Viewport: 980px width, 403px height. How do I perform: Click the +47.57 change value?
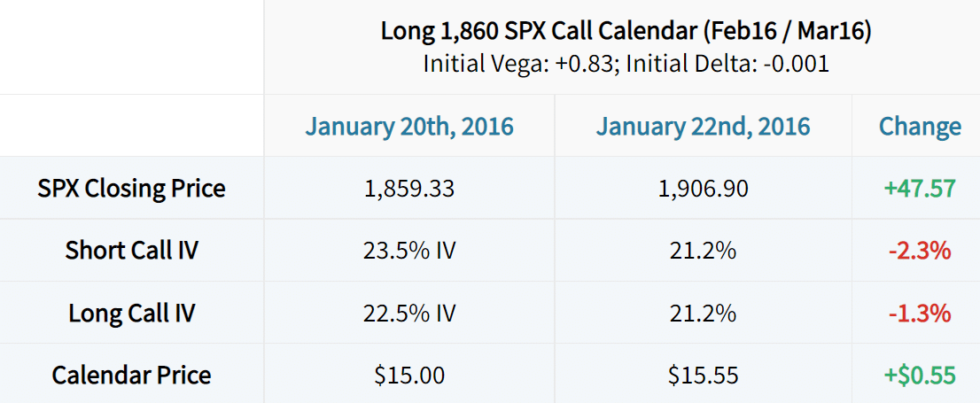click(920, 188)
